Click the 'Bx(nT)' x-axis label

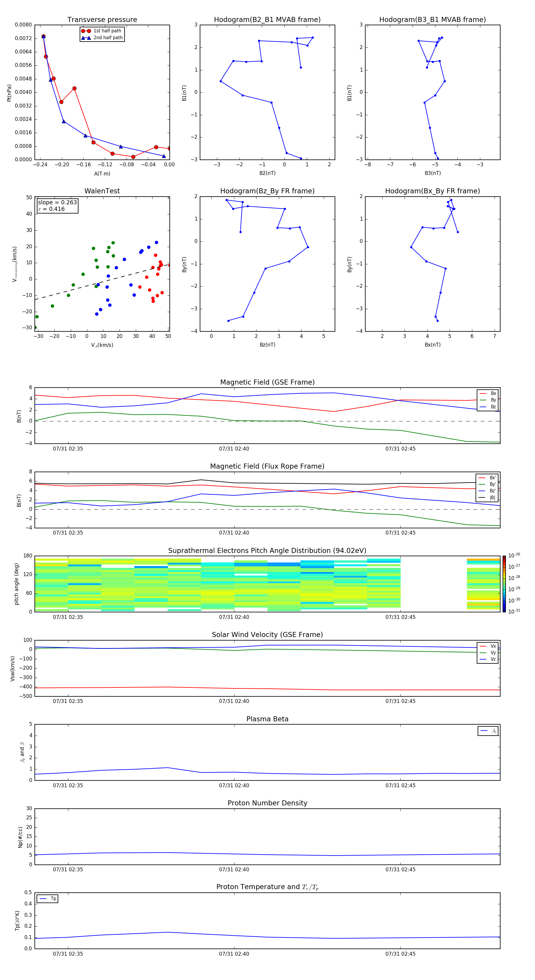[432, 345]
